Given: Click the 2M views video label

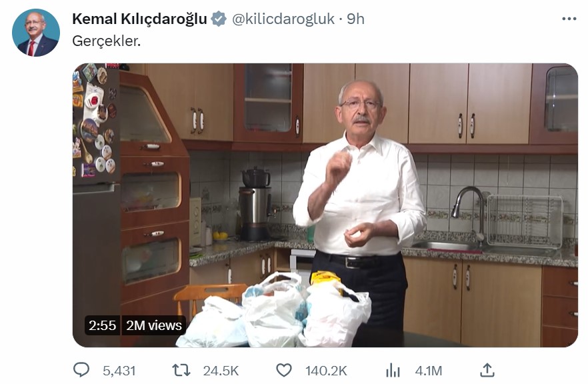Looking at the screenshot, I should click(x=154, y=325).
